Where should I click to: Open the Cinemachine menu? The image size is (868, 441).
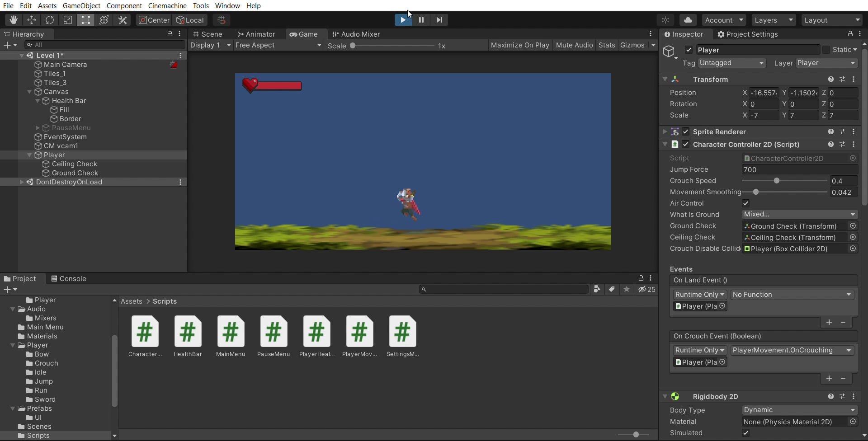tap(167, 5)
